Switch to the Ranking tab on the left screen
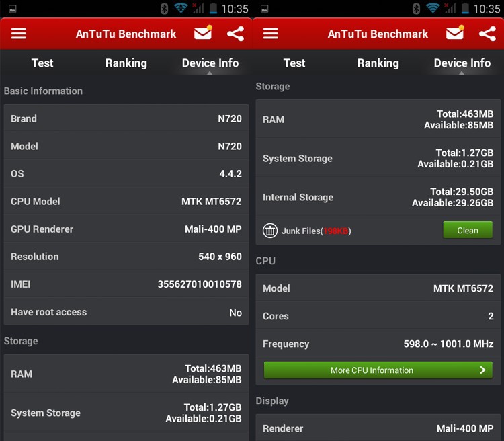The width and height of the screenshot is (504, 441). click(x=126, y=63)
